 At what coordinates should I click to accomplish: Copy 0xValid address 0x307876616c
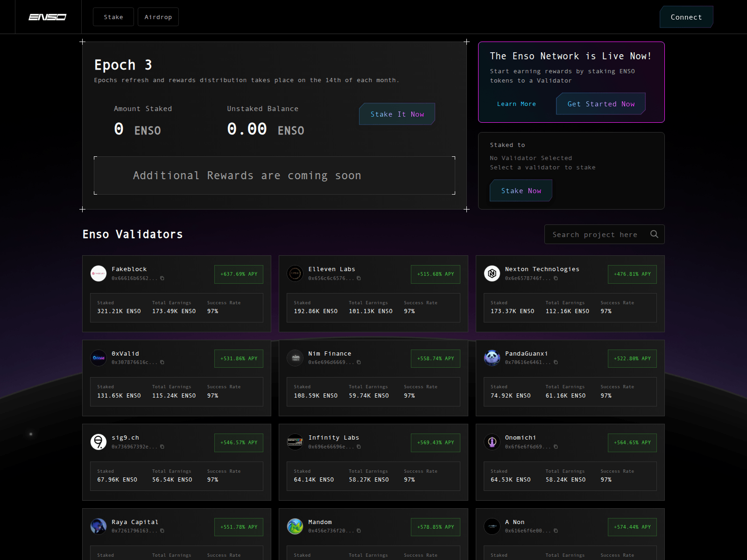(x=162, y=362)
